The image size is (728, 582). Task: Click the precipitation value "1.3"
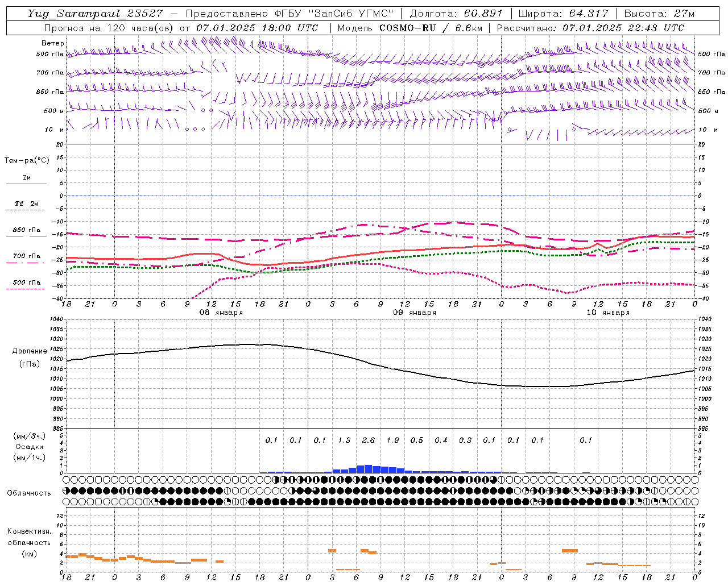pyautogui.click(x=344, y=440)
